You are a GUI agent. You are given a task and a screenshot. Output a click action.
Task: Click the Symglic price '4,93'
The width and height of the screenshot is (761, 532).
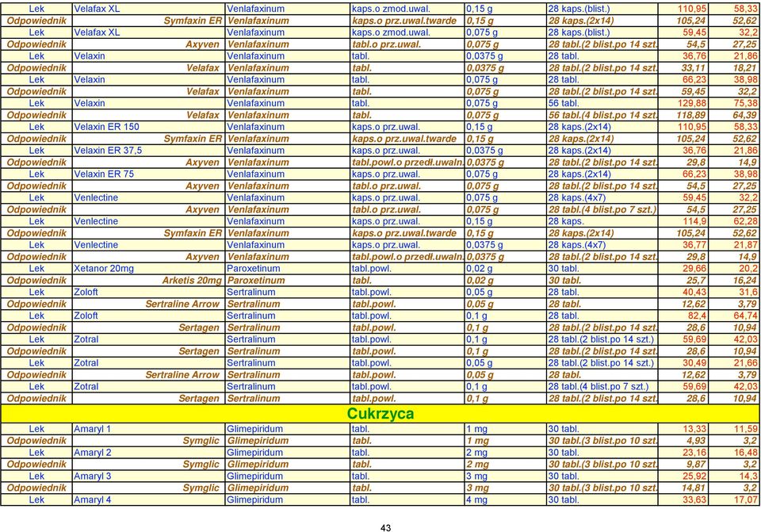[697, 441]
